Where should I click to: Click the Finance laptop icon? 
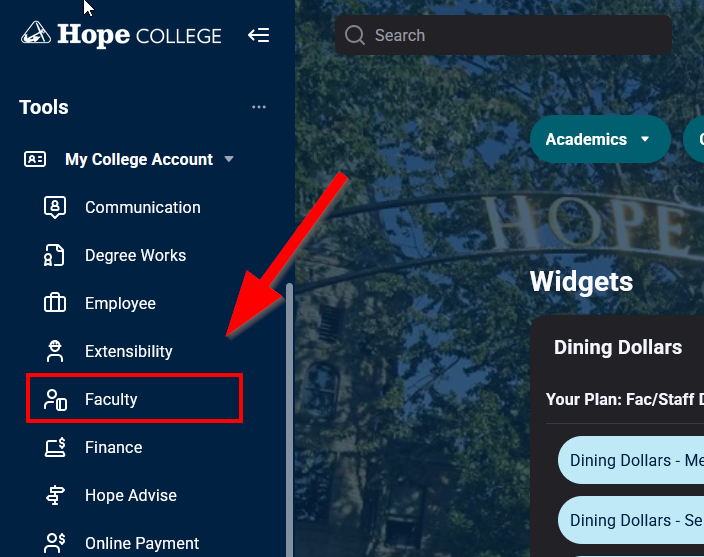pyautogui.click(x=55, y=447)
